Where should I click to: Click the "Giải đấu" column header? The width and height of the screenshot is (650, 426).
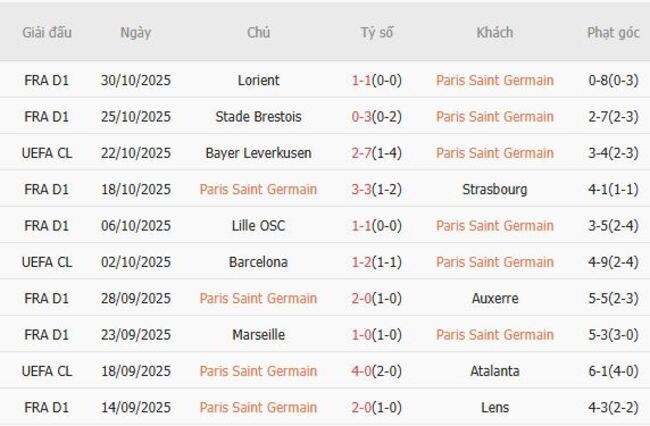click(x=47, y=32)
